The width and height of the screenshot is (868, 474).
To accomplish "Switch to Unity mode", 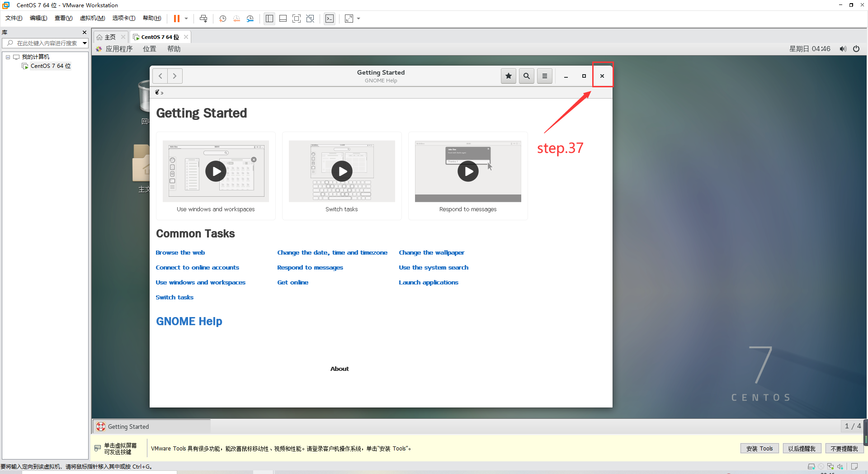I will point(310,19).
